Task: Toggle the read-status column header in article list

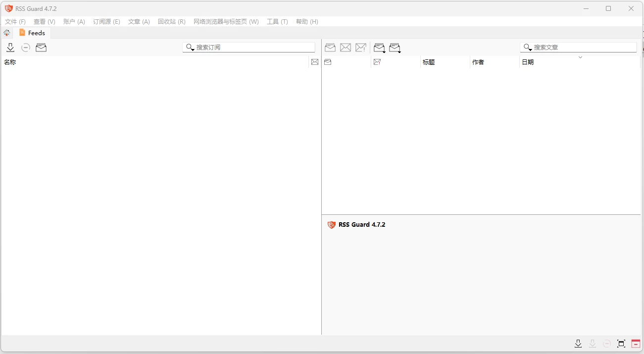Action: coord(327,62)
